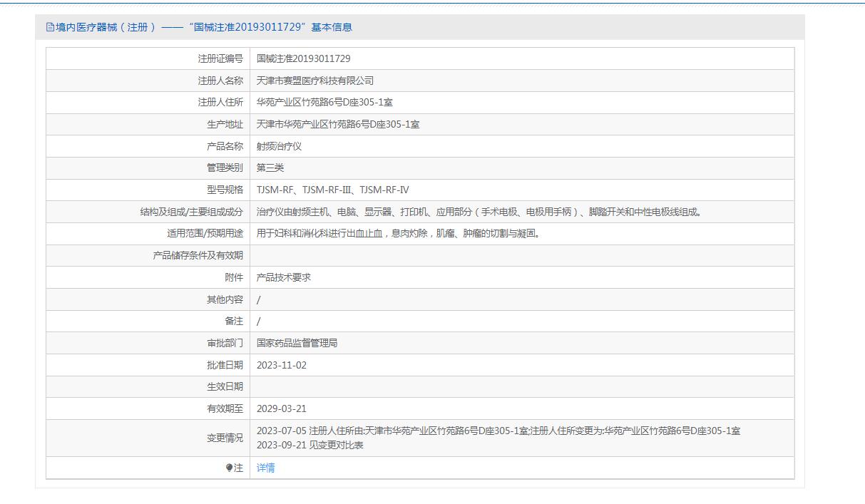Screen dimensions: 865x504
Task: Select the registrant name 天津市赛盟医疗科技有限公司
Action: tap(314, 81)
